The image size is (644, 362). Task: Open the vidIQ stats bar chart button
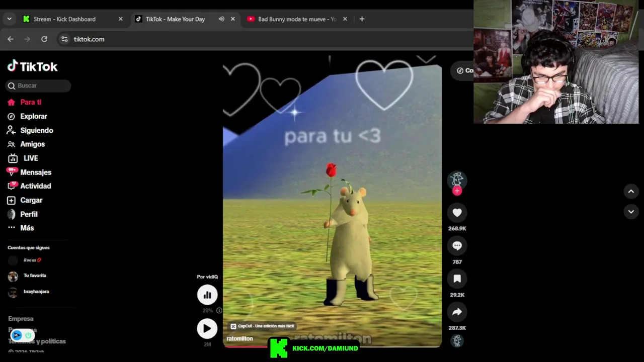pos(207,295)
